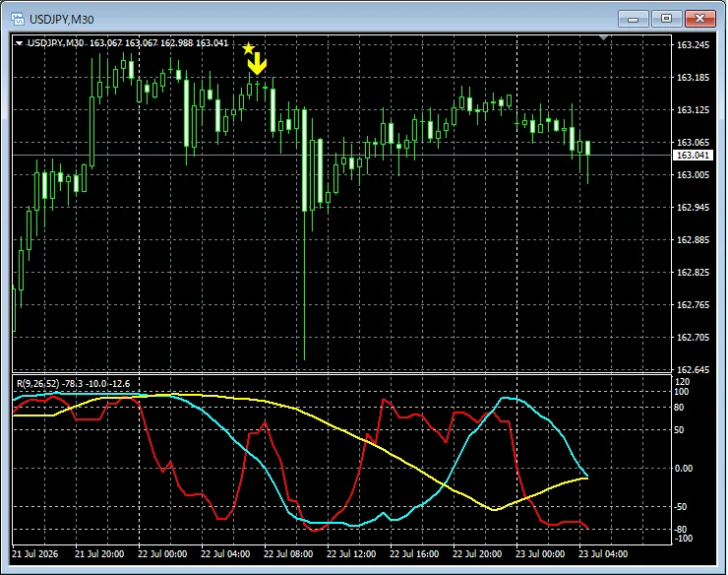Click the chart shift triangle marker at top
Screen dimensions: 728x575
pos(603,37)
